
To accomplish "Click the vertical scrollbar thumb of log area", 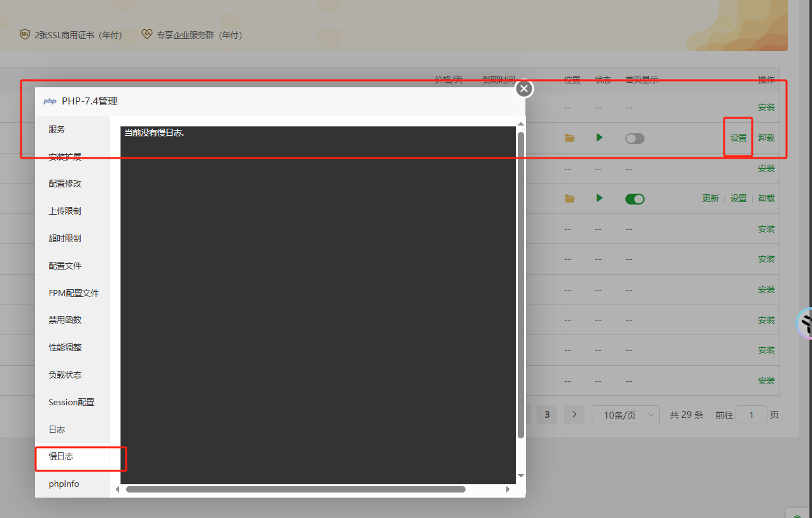I will tap(521, 285).
